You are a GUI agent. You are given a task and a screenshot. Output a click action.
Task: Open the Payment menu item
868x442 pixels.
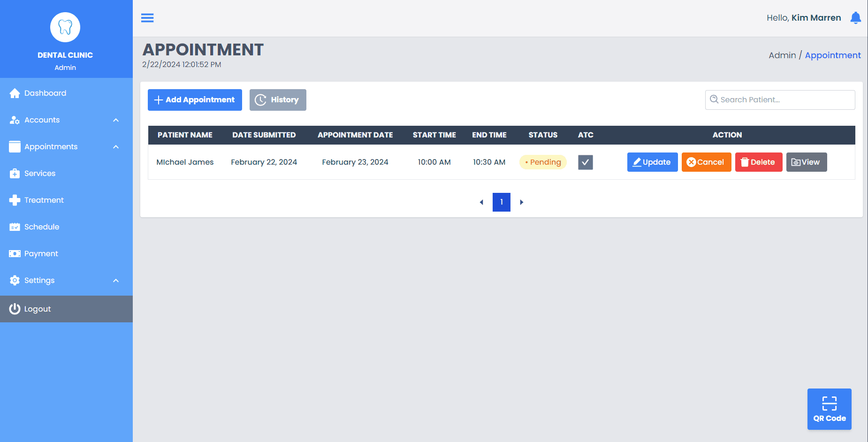pos(66,254)
